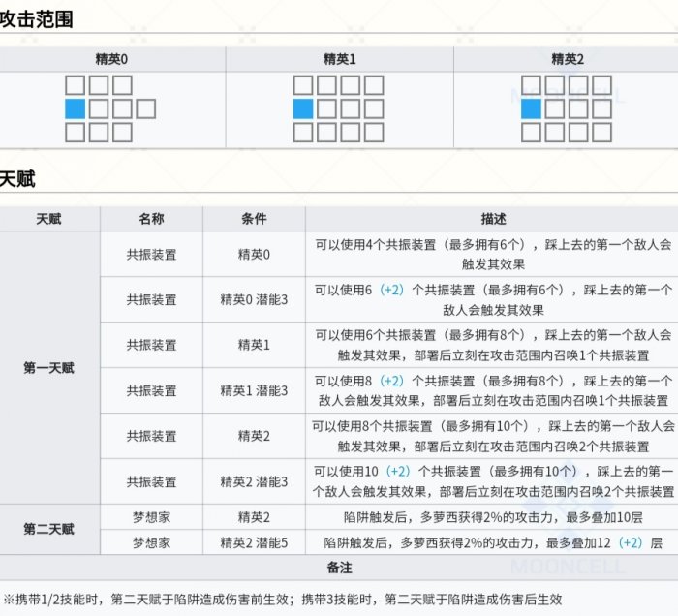Click the 梦想家 name in the 精英2 潜能5 row
Image resolution: width=678 pixels, height=616 pixels.
(x=151, y=542)
